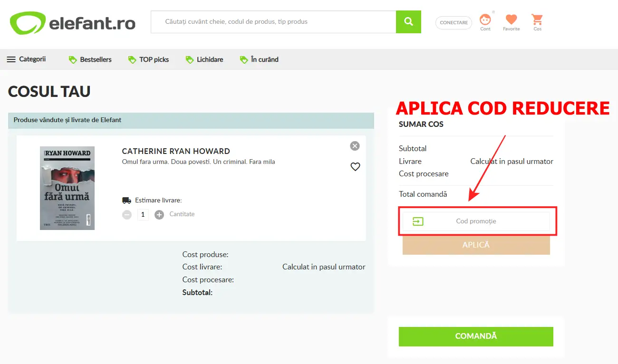Decrease quantity with the minus button
The image size is (618, 364).
(x=127, y=214)
